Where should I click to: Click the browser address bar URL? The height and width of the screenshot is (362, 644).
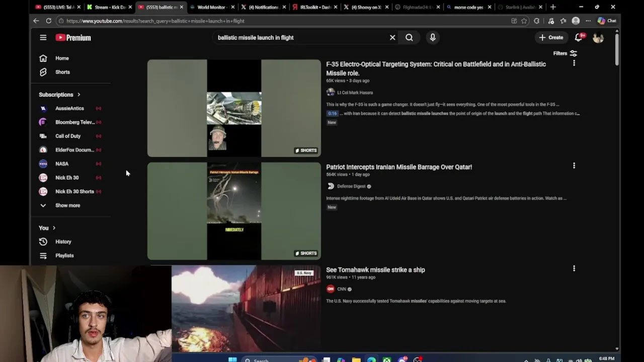click(155, 21)
